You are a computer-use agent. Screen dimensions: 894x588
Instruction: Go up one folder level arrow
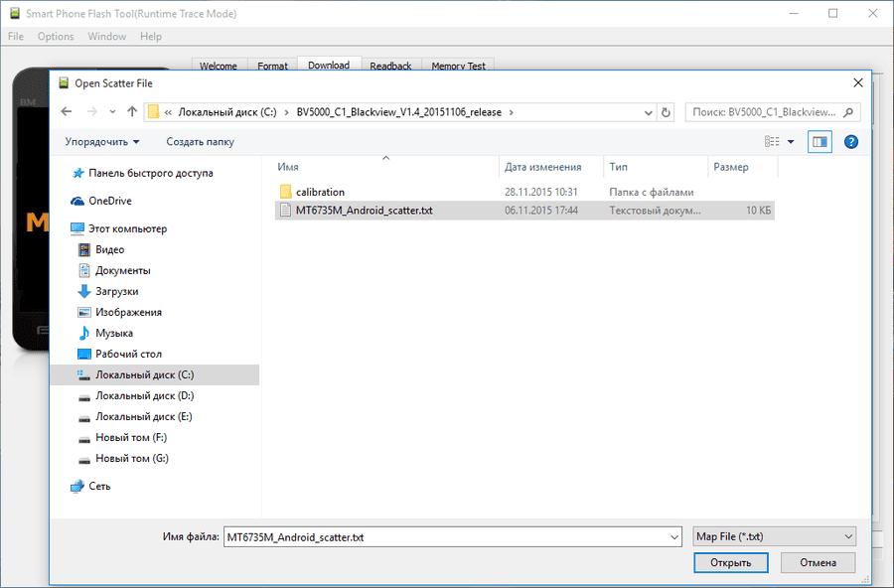click(x=132, y=112)
